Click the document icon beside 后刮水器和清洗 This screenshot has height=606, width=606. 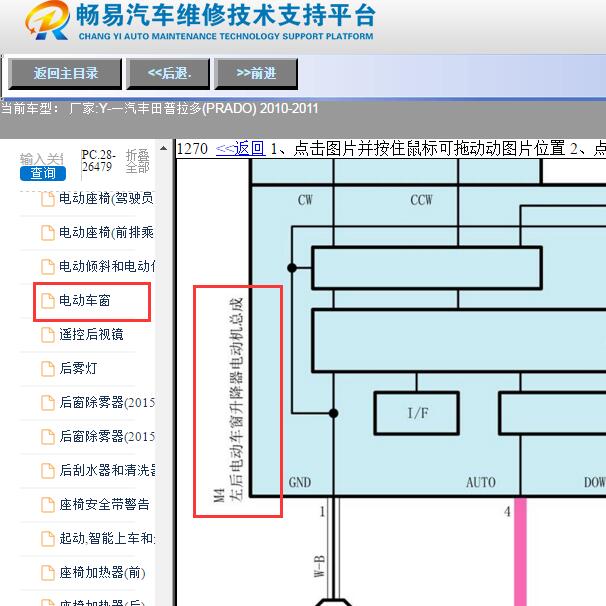click(x=48, y=471)
